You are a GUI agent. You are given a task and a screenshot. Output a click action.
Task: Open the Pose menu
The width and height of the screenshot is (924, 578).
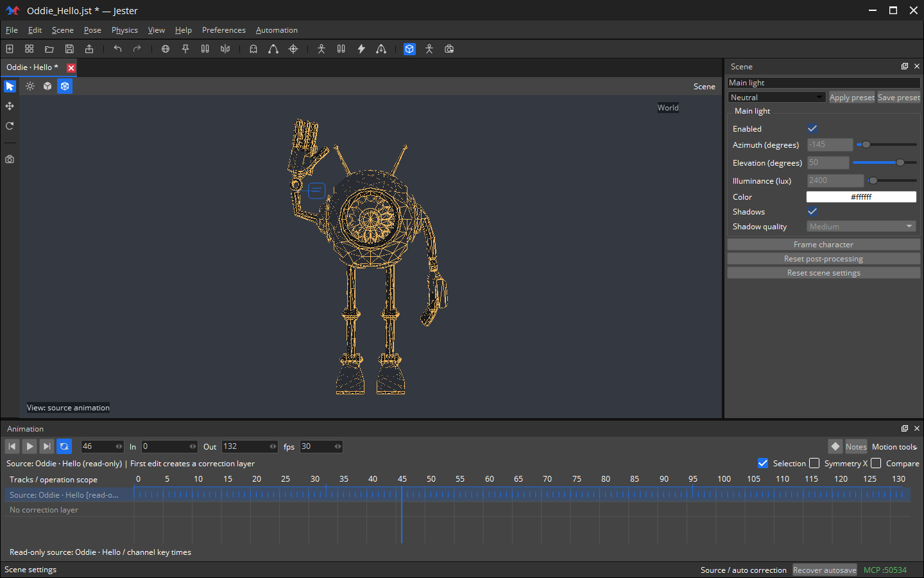click(x=92, y=30)
